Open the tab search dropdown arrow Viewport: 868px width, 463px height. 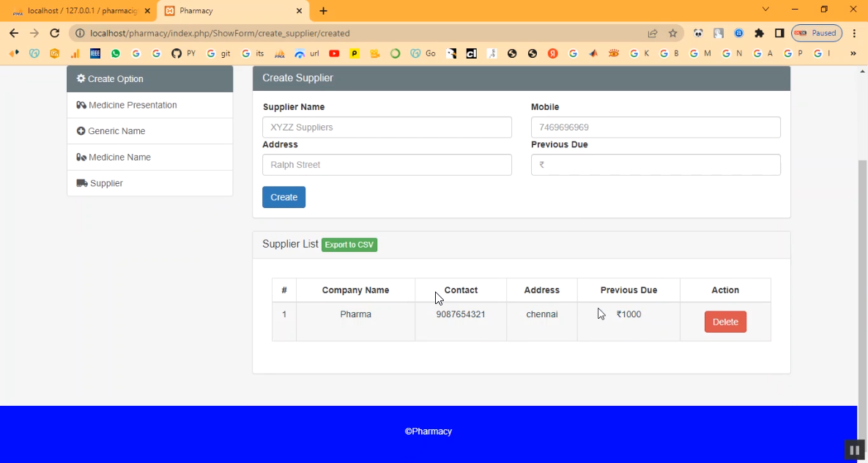pos(765,10)
